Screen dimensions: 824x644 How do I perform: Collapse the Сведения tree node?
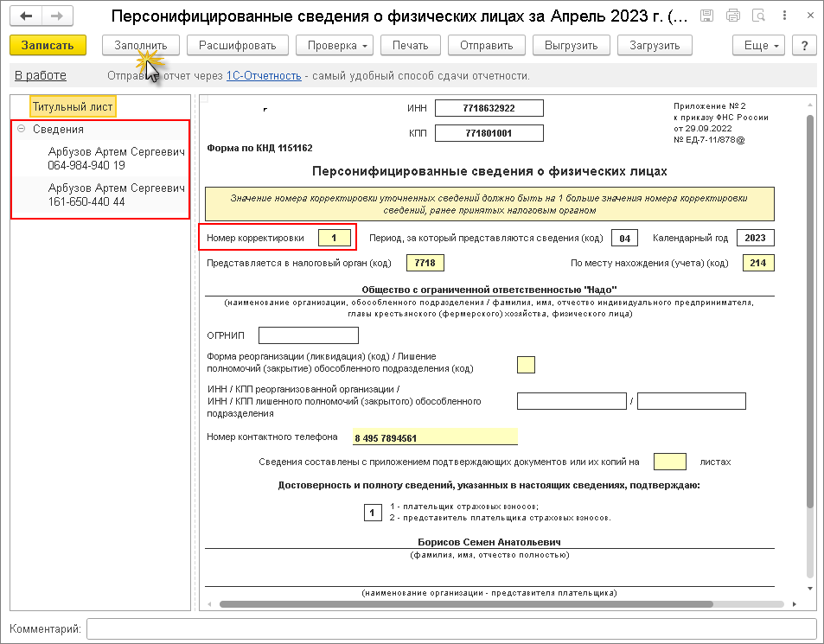click(21, 129)
